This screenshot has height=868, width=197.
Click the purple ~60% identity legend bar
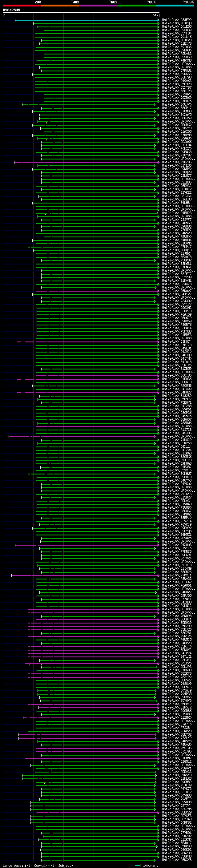click(99, 6)
